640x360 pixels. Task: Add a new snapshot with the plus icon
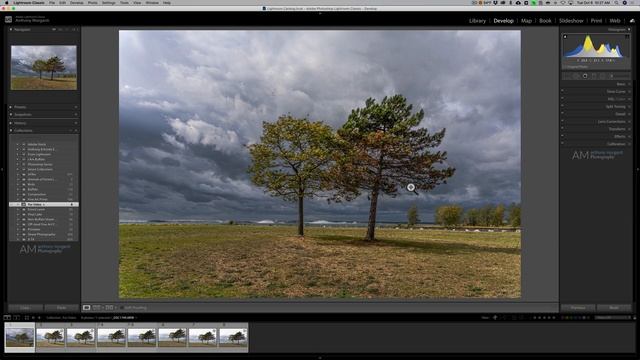(x=76, y=115)
